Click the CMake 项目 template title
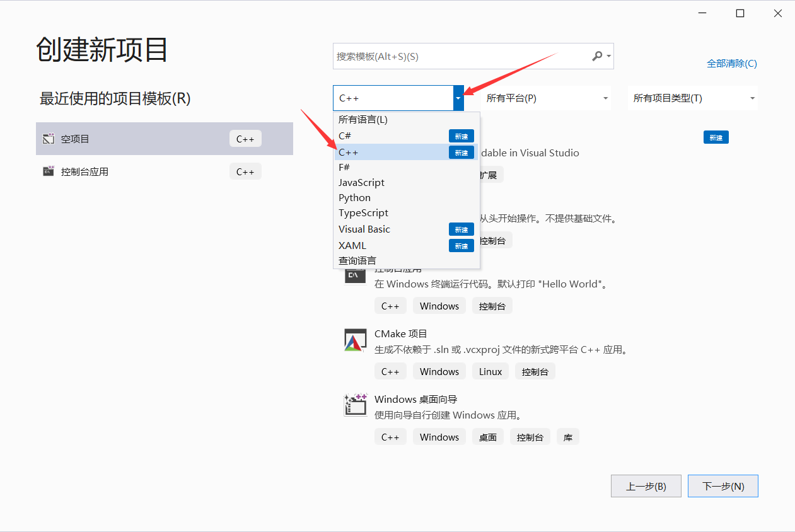 pos(401,333)
